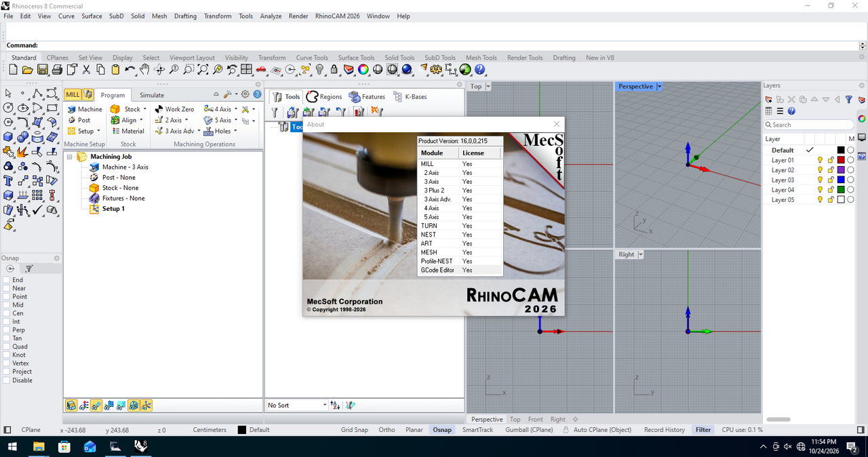Toggle Grid Snap in status bar

(x=355, y=430)
